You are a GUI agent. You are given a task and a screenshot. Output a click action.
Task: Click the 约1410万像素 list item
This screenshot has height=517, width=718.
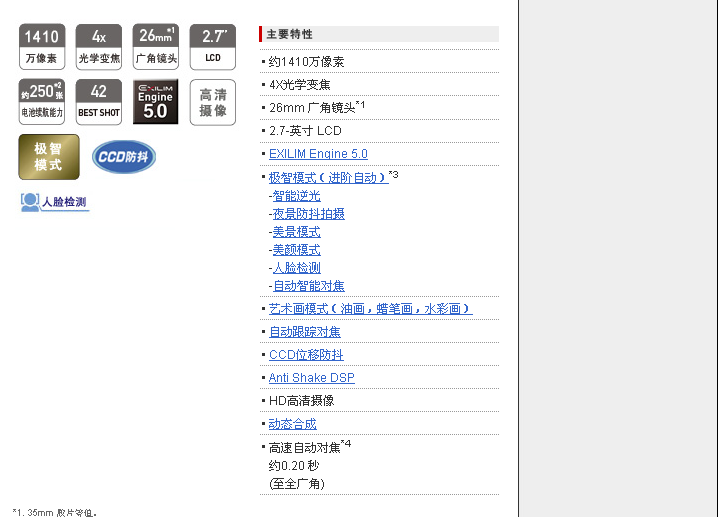coord(306,62)
